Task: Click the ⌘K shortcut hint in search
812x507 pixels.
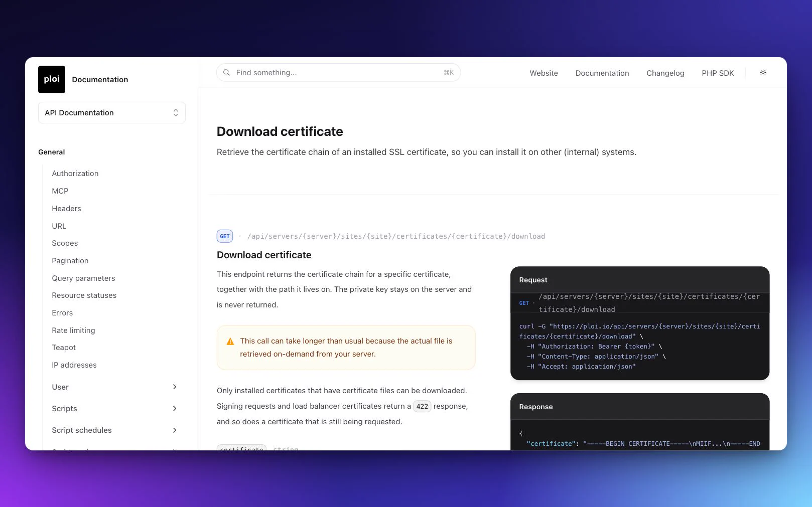Action: pyautogui.click(x=449, y=73)
